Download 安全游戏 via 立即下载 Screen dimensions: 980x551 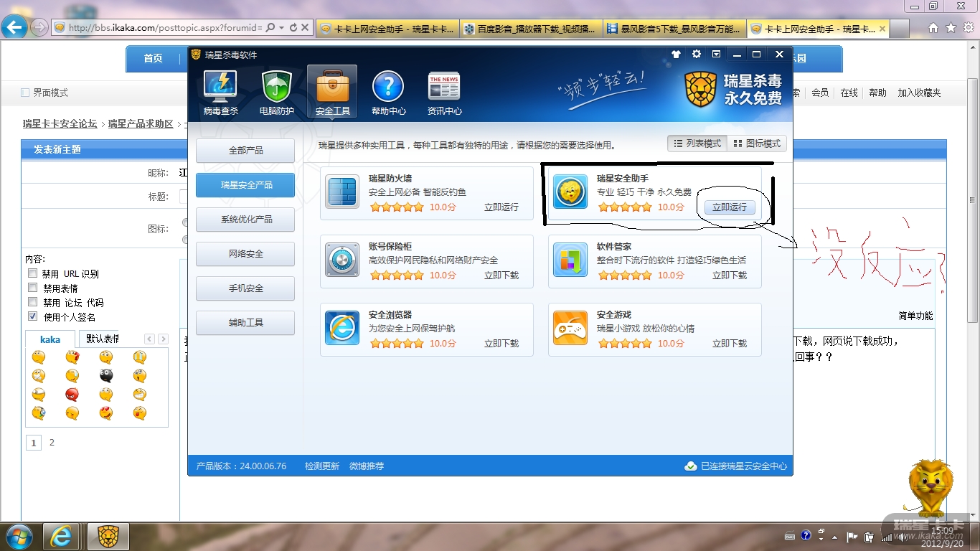coord(730,344)
